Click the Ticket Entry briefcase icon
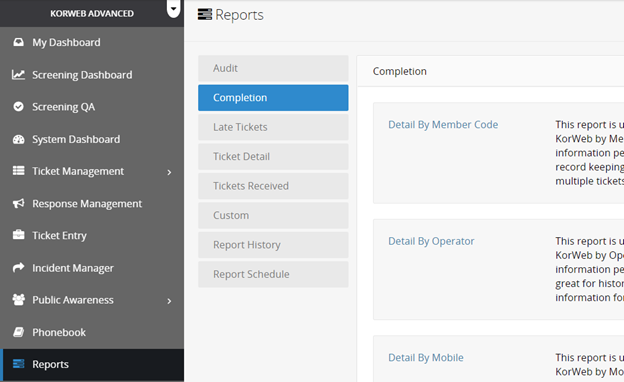The height and width of the screenshot is (382, 624). 18,235
